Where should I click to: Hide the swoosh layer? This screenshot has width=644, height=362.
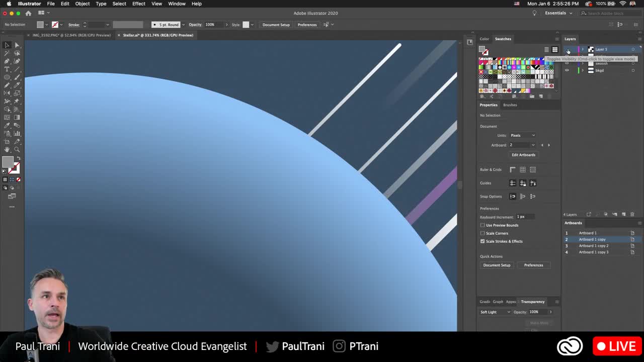tap(567, 63)
